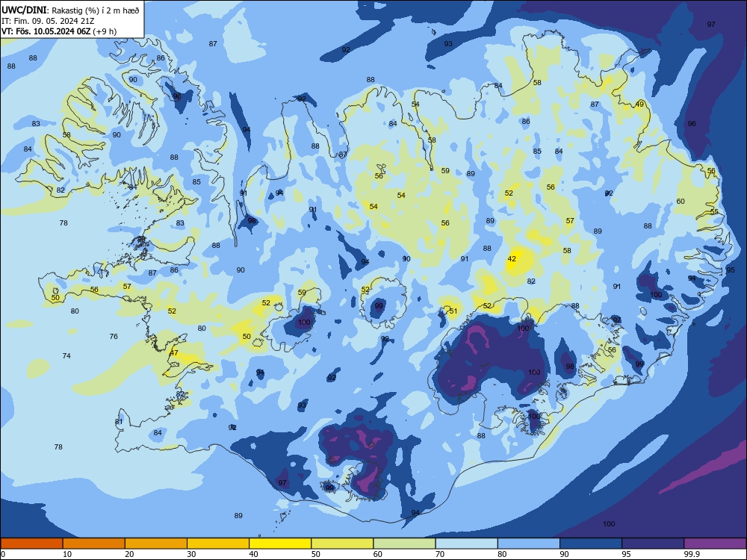The image size is (747, 560).
Task: Pick the 95–99.9 navy legend swatch
Action: click(653, 544)
